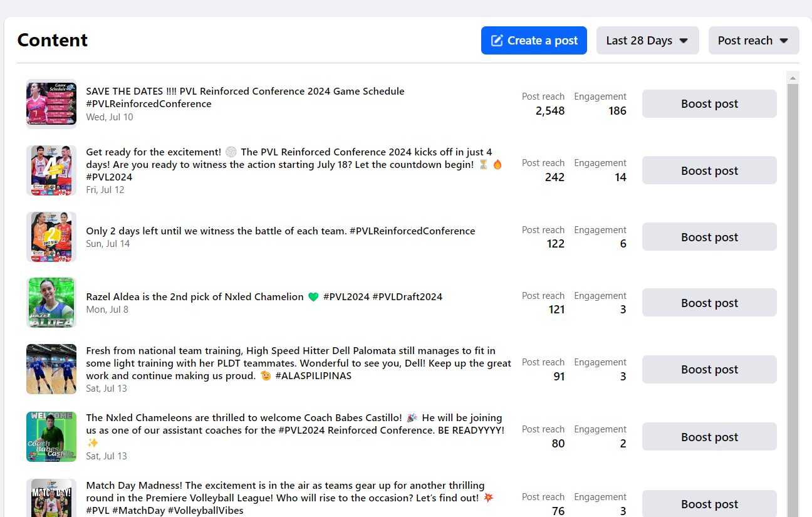Click the scrollbar up arrow

pos(793,78)
